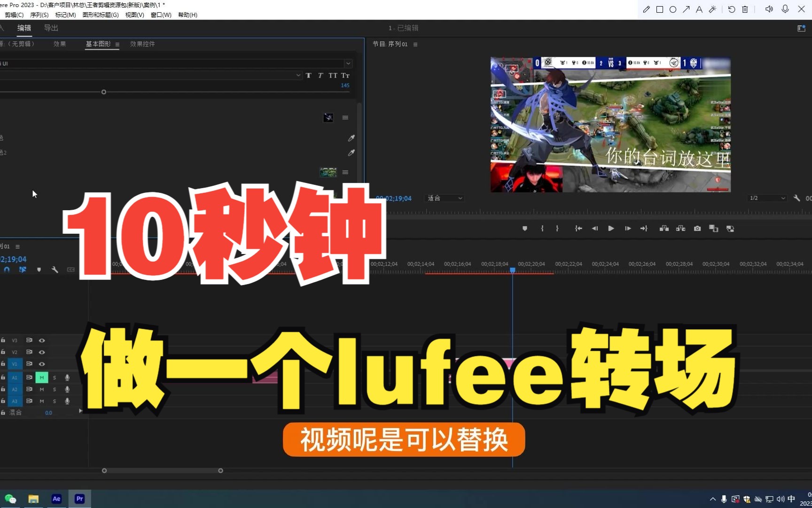Open the comparison view button
812x508 pixels.
[x=713, y=229]
